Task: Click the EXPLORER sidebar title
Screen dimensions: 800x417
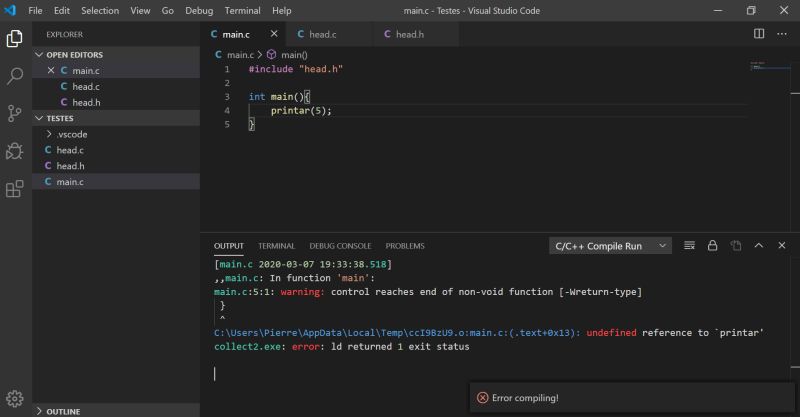Action: 64,34
